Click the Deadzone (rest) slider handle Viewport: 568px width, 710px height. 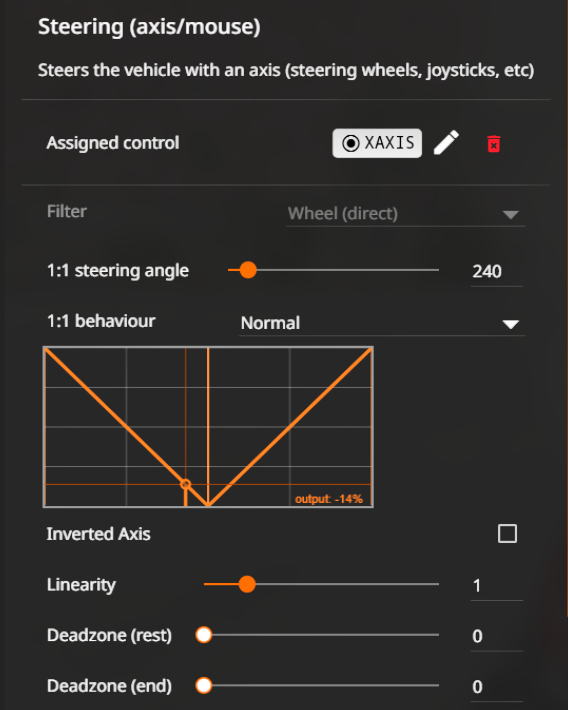pyautogui.click(x=204, y=635)
